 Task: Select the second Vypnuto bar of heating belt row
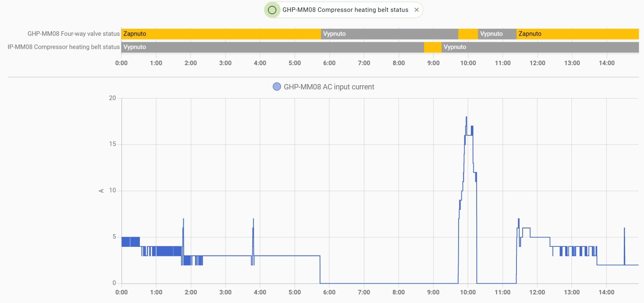[x=540, y=47]
